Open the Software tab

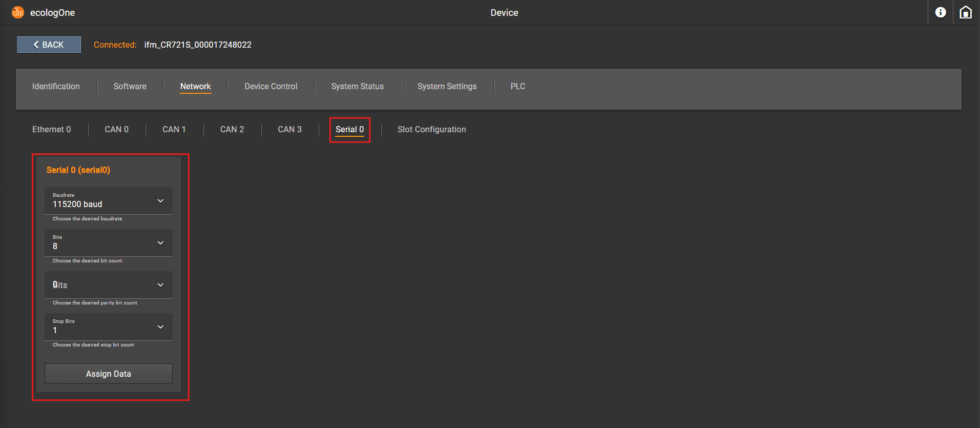coord(130,86)
